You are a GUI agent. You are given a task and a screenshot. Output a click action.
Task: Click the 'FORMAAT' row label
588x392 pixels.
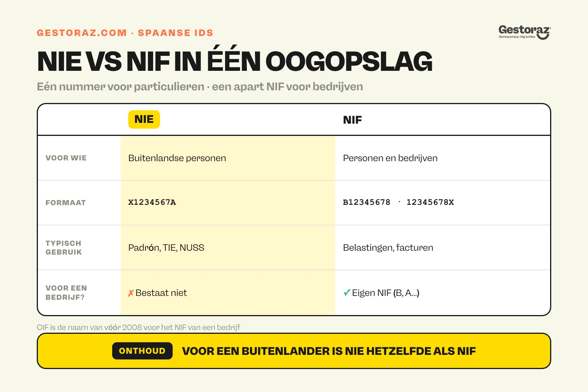tap(65, 203)
